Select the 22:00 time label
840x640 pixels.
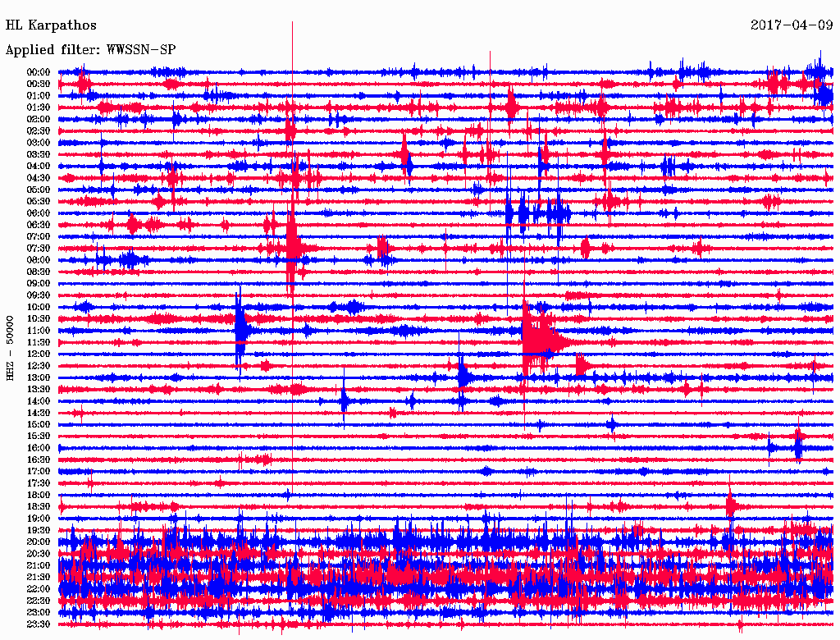click(x=39, y=589)
